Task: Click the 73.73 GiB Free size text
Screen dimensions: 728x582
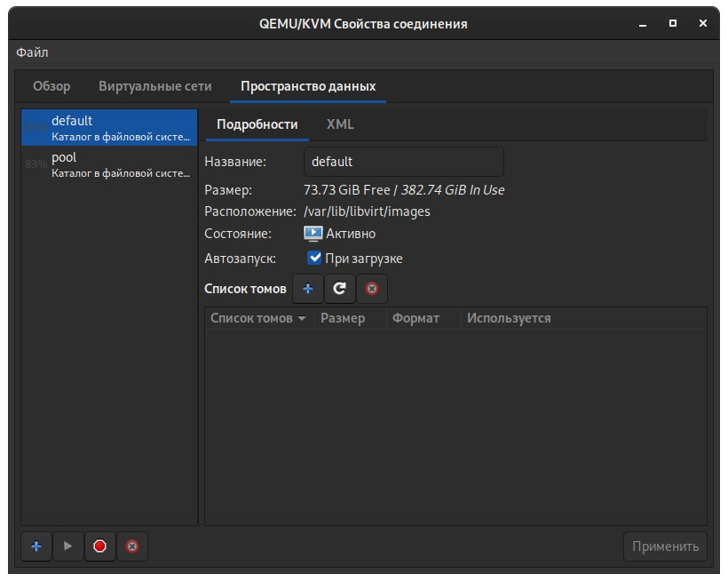Action: click(347, 190)
